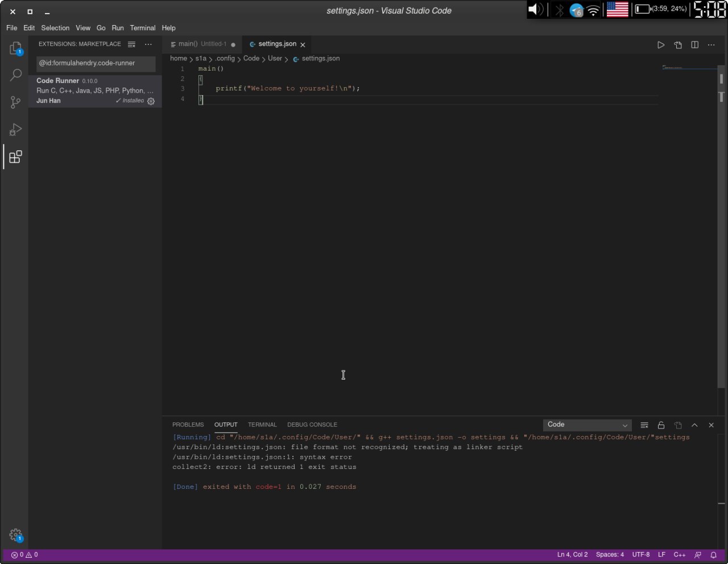The height and width of the screenshot is (564, 728).
Task: Close the bottom panel
Action: [711, 425]
